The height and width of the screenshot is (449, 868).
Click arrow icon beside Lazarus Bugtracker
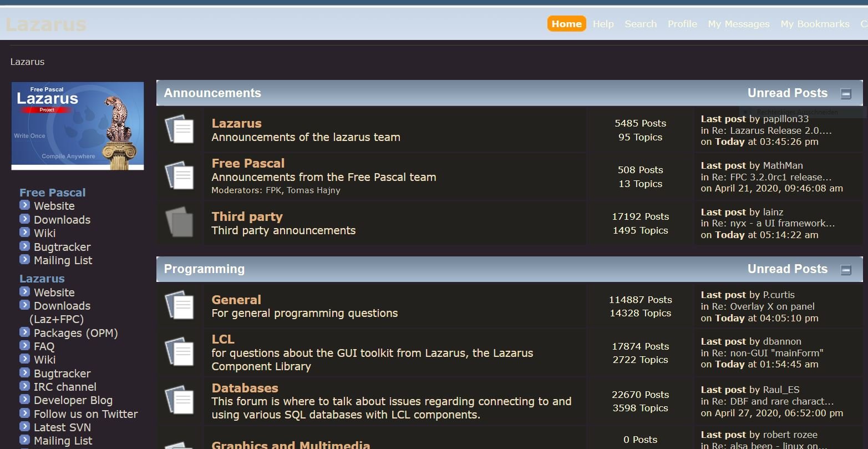click(x=24, y=372)
